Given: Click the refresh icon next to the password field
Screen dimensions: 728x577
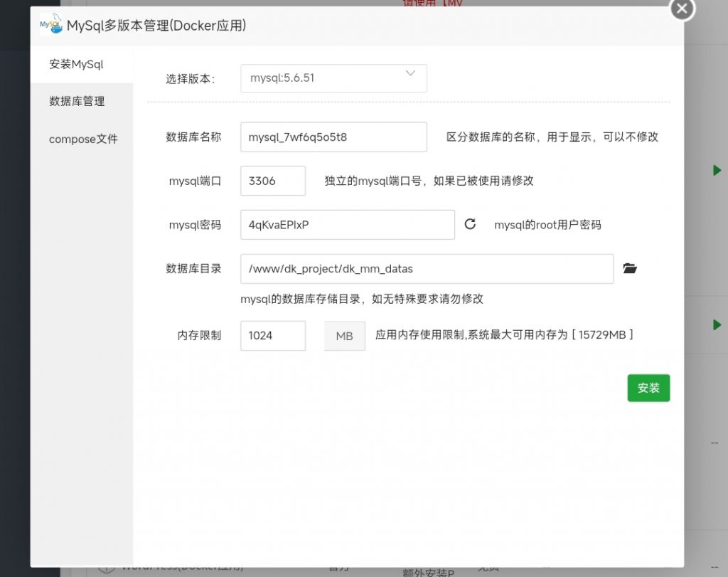Looking at the screenshot, I should tap(470, 224).
